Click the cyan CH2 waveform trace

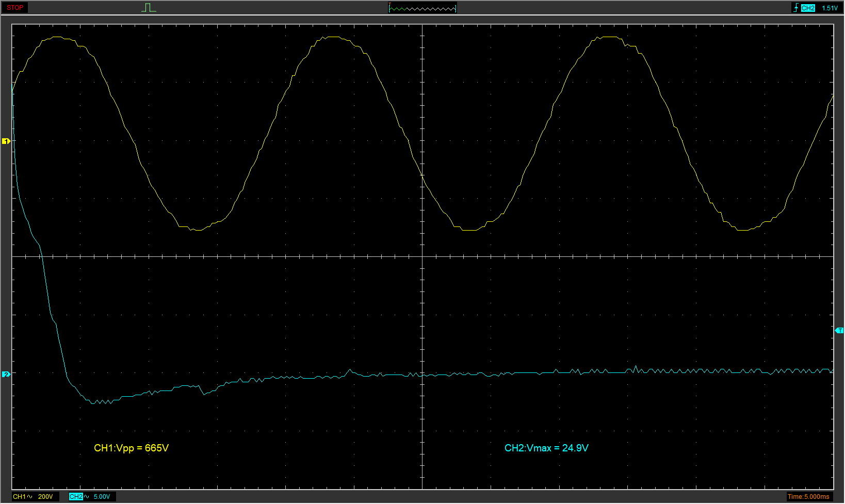pos(516,373)
